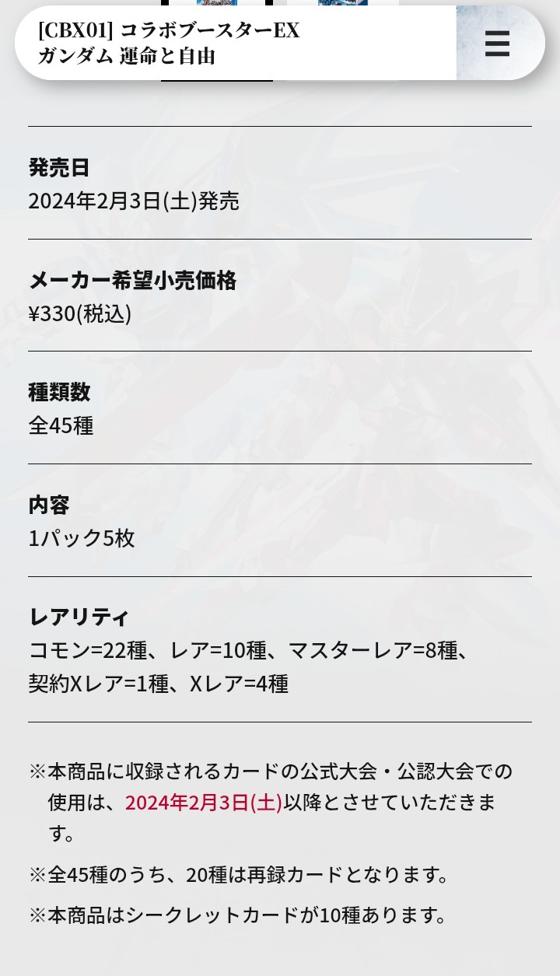Viewport: 560px width, 976px height.
Task: Click the メーカー希望小売価格 heading
Action: [x=132, y=280]
